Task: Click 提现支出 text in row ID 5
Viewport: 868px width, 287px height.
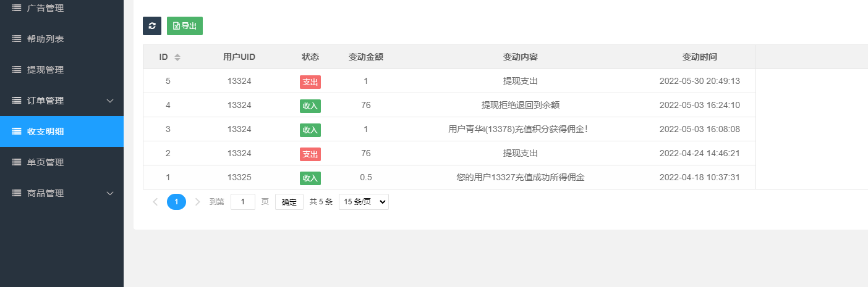Action: pyautogui.click(x=521, y=81)
